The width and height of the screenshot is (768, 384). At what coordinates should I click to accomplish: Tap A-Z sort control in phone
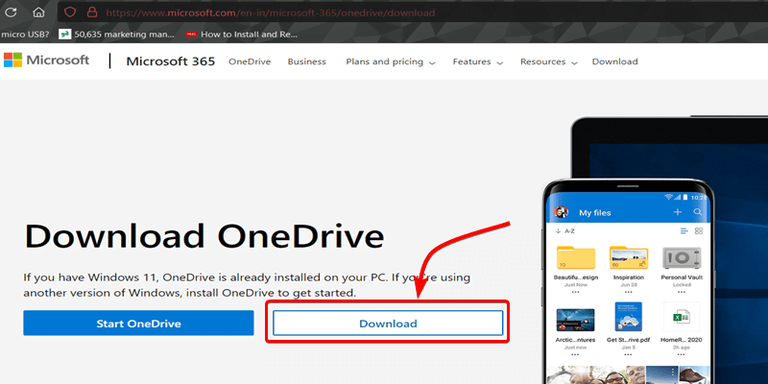565,231
